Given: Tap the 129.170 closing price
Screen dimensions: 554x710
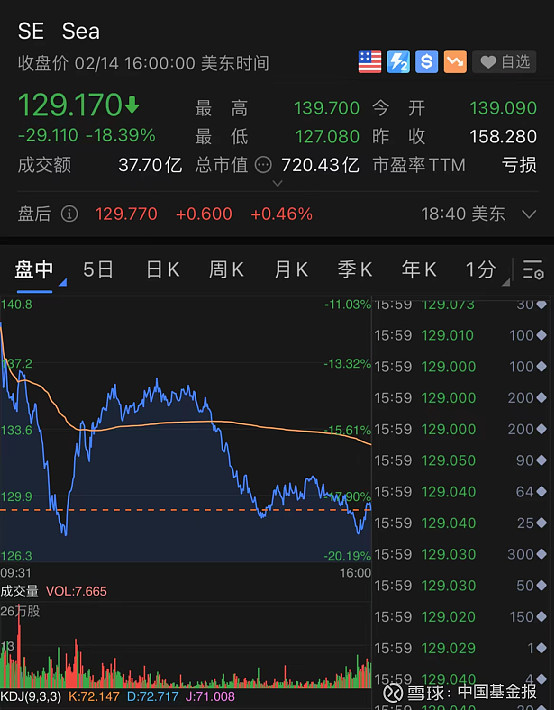Looking at the screenshot, I should click(x=70, y=105).
